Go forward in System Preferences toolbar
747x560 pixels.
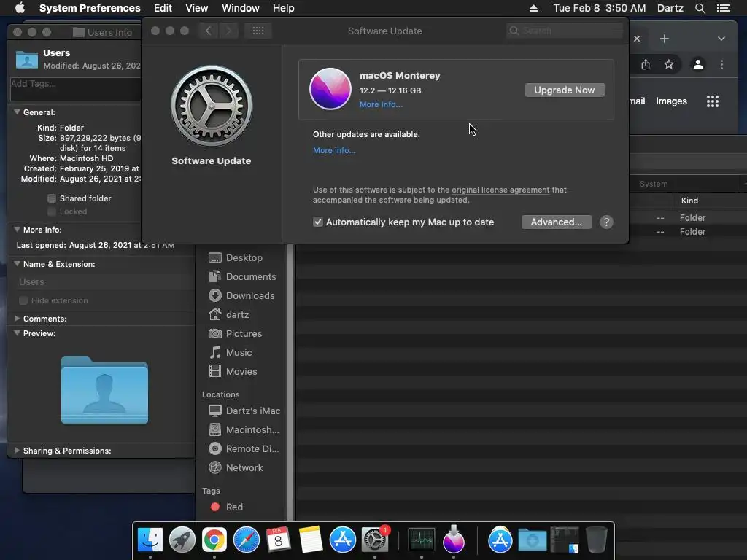228,31
